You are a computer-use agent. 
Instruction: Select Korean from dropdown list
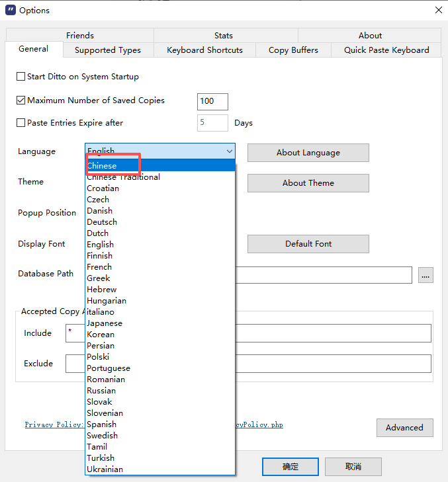point(160,334)
